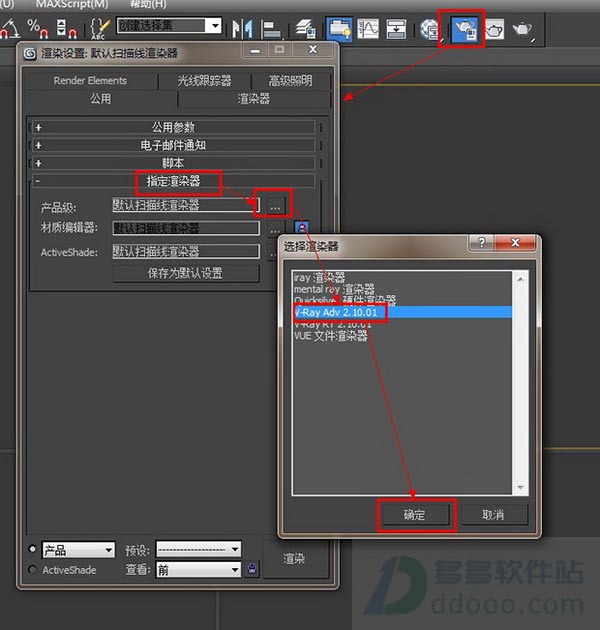
Task: Click the lock icon next to 查看 dropdown
Action: tap(252, 569)
